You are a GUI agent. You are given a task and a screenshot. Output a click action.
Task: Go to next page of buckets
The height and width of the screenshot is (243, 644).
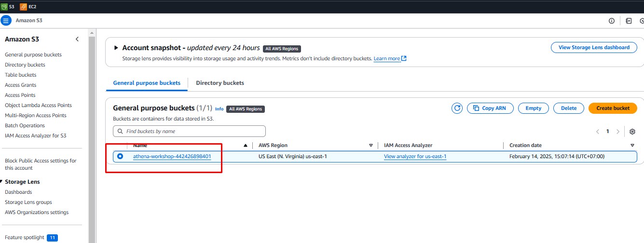click(x=618, y=132)
